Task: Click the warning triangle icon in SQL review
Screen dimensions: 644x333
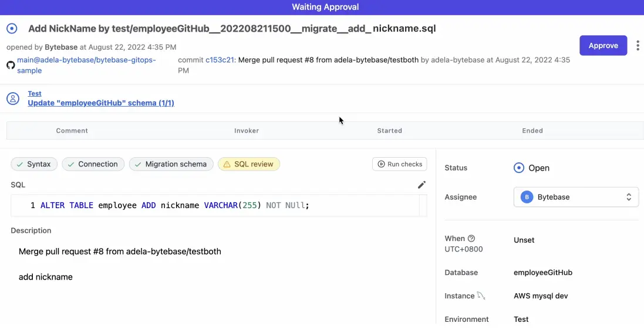Action: click(x=227, y=165)
